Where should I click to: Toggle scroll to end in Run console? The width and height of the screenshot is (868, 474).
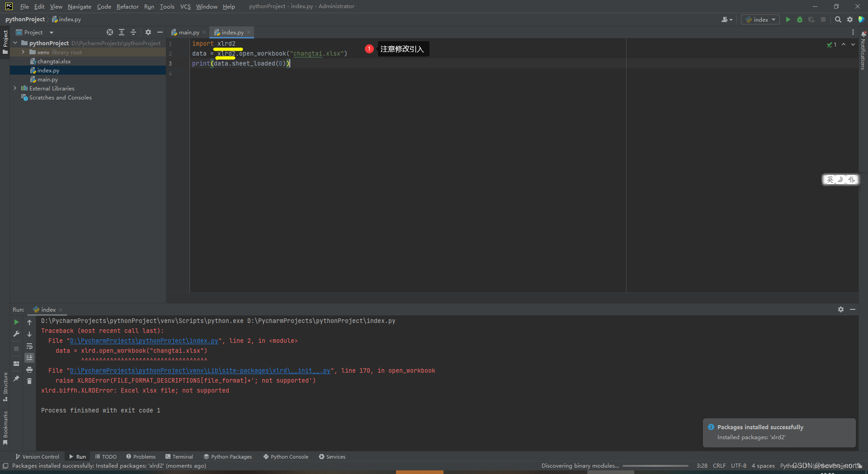coord(29,358)
